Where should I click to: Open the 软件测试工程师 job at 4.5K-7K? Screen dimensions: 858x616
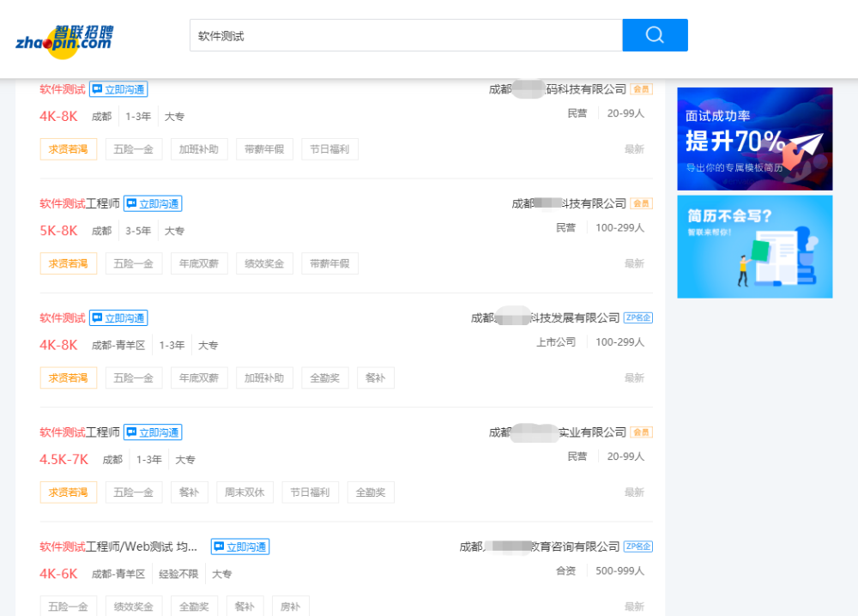79,432
